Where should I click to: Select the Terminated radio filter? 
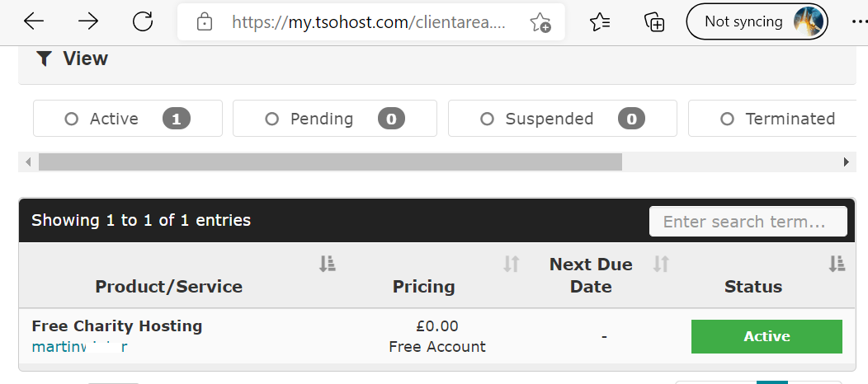point(728,119)
